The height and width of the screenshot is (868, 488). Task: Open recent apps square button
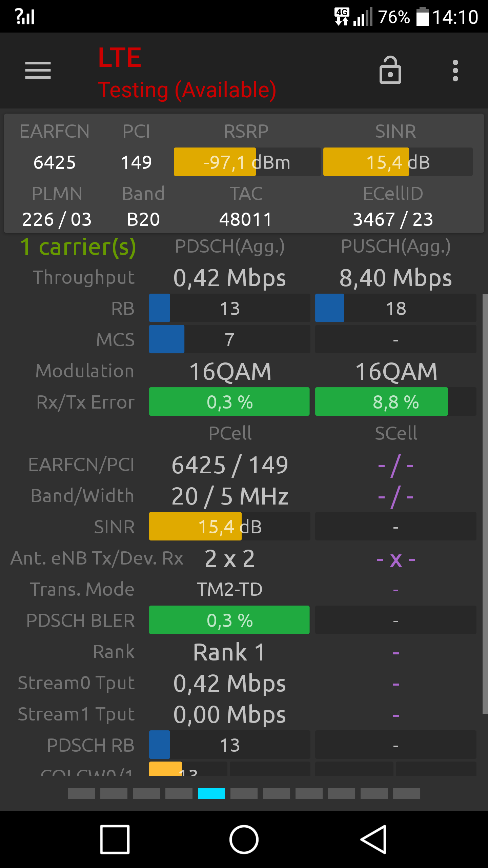(x=115, y=840)
